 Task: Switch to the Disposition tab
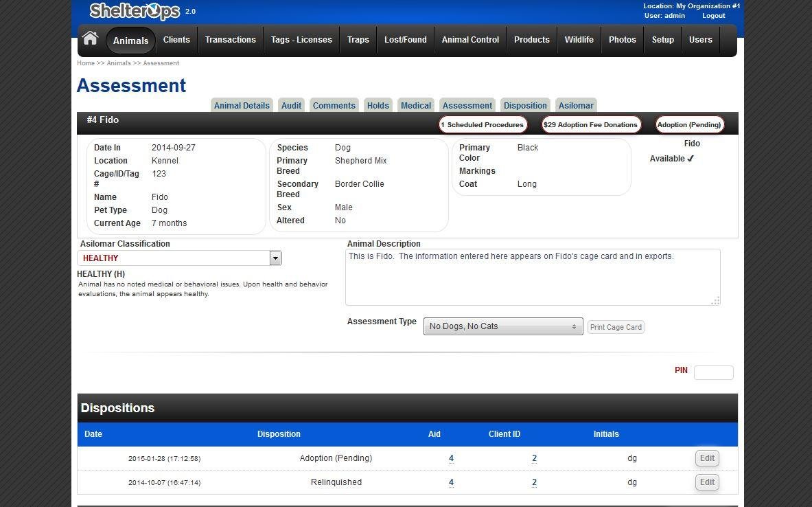525,105
